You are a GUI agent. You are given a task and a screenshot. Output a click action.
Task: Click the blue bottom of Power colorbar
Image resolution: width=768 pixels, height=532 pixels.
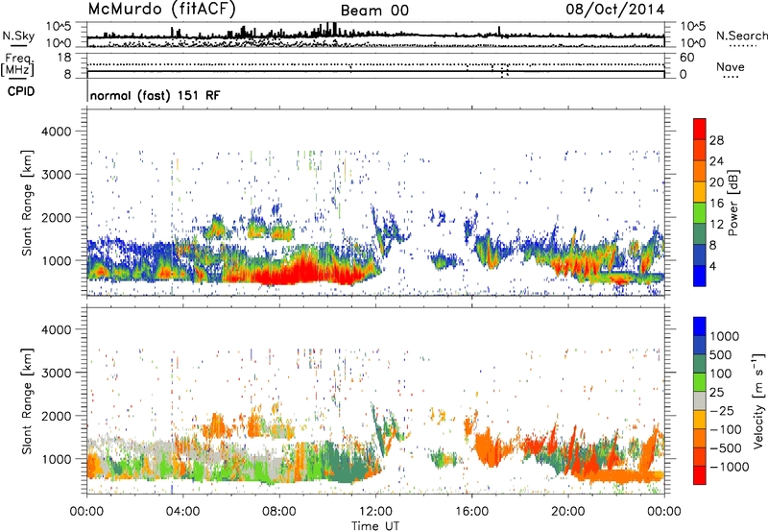700,277
